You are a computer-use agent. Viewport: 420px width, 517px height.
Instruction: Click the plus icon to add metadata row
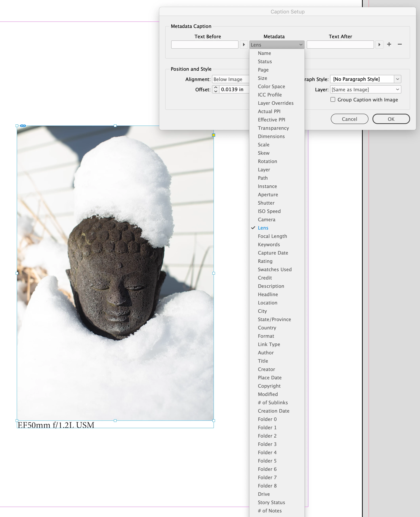click(389, 44)
